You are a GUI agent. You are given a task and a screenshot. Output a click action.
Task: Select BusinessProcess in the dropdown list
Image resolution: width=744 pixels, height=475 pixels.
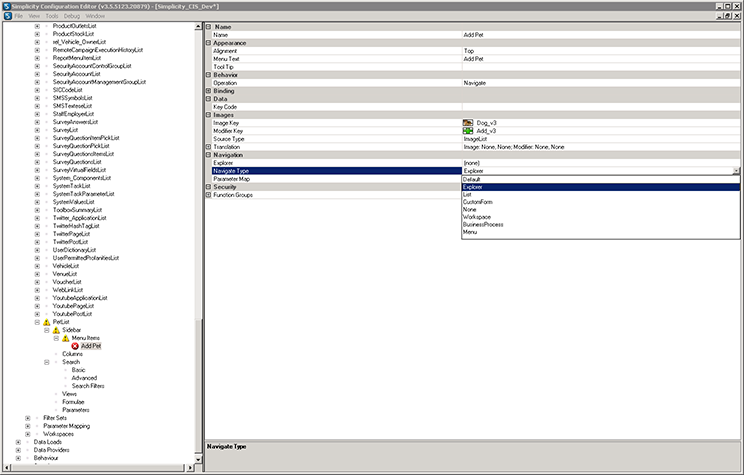click(484, 225)
